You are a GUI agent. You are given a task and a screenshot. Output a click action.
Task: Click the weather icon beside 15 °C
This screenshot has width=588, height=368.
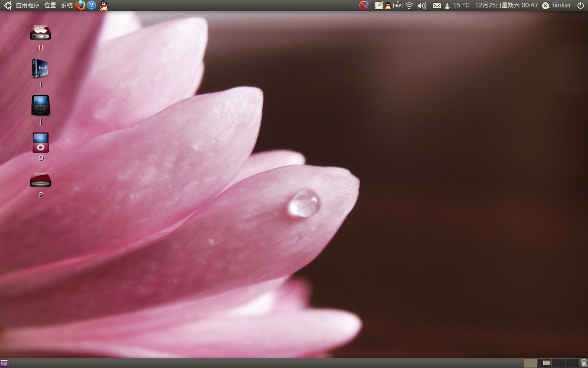pos(447,6)
